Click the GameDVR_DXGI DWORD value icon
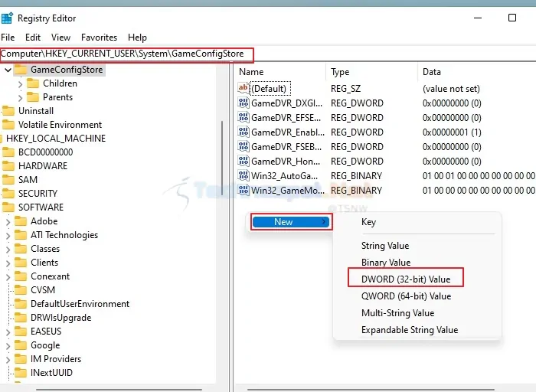This screenshot has width=536, height=392. (x=243, y=103)
